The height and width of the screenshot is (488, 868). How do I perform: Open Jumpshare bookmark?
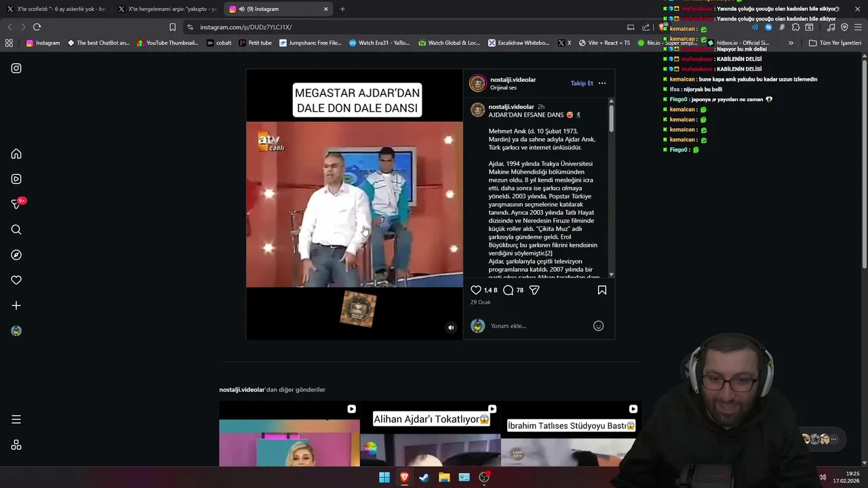point(310,43)
